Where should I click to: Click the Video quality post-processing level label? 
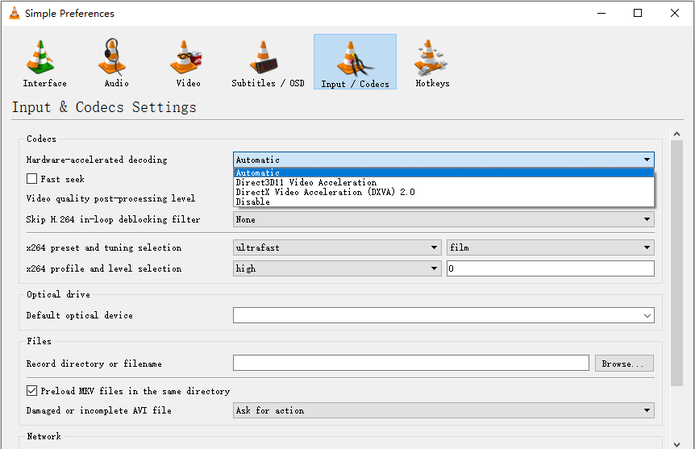click(110, 198)
